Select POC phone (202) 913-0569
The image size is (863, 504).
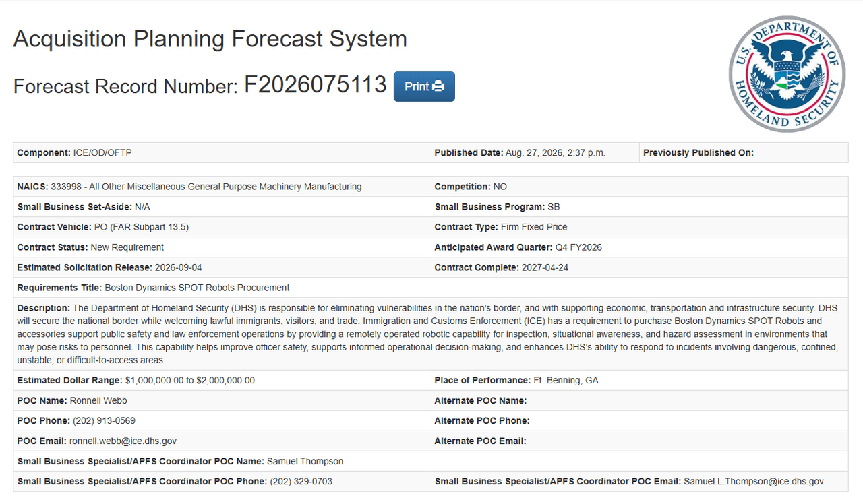tap(104, 421)
